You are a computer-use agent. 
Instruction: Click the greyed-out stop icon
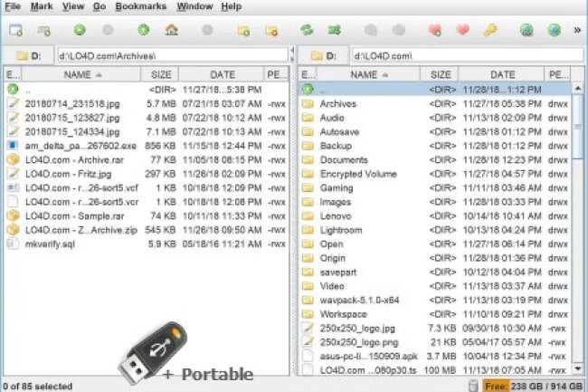[x=207, y=30]
